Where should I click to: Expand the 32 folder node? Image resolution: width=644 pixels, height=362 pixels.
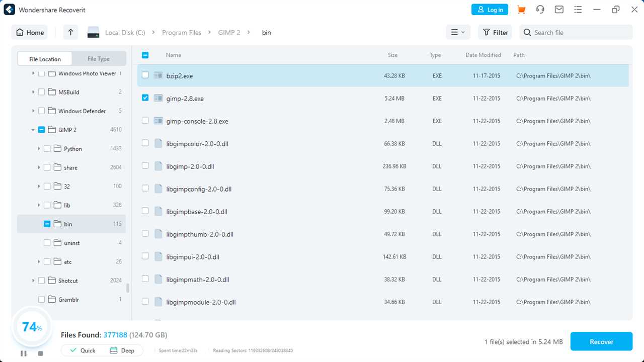(x=39, y=186)
